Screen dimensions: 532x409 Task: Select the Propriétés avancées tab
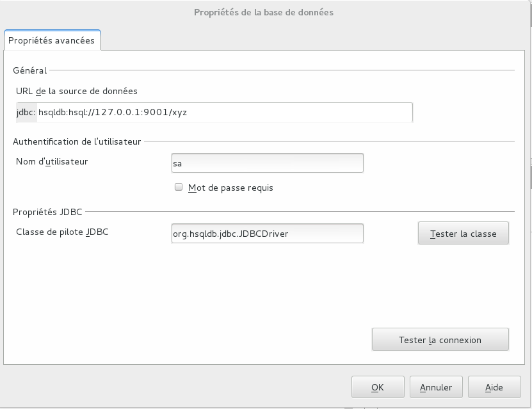click(x=52, y=40)
